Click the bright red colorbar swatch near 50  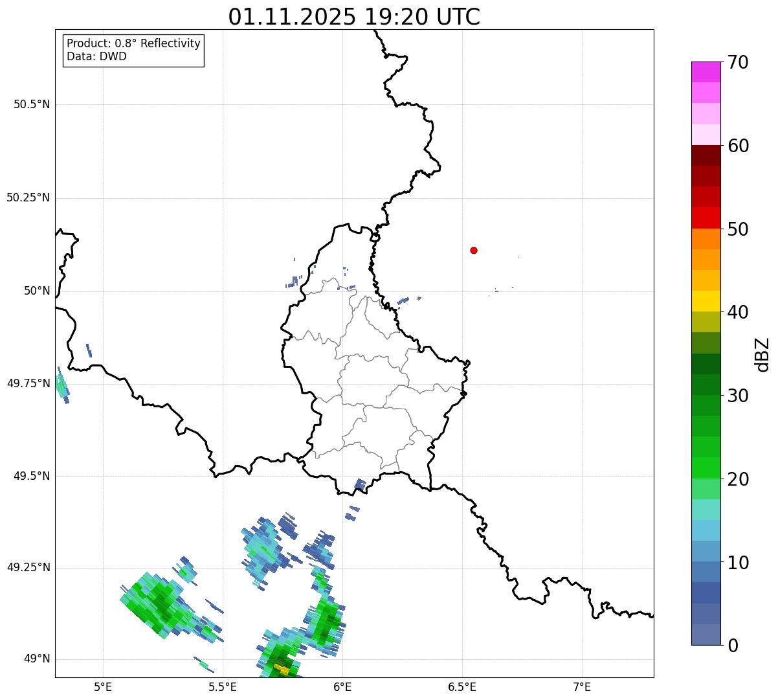click(x=706, y=218)
